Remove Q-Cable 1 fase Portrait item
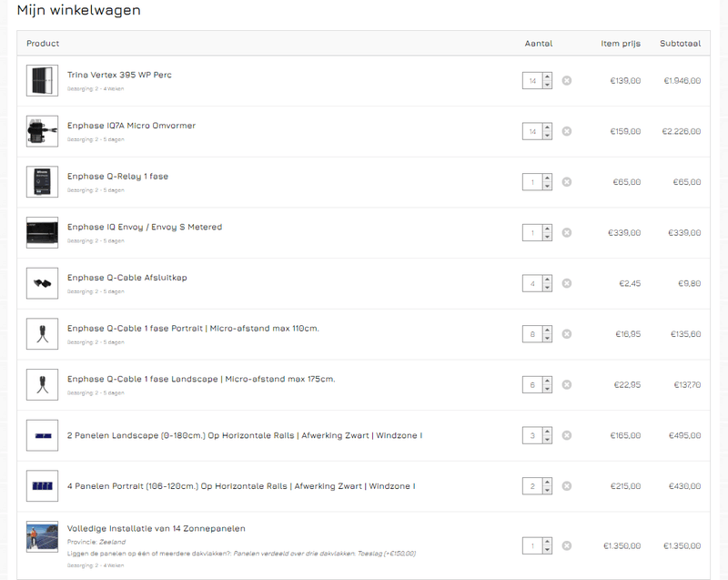728x580 pixels. (x=566, y=334)
